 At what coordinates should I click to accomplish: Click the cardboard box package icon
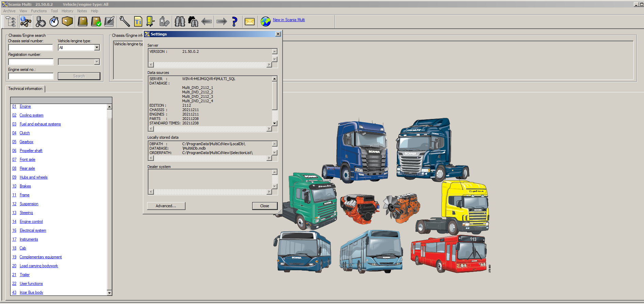67,21
